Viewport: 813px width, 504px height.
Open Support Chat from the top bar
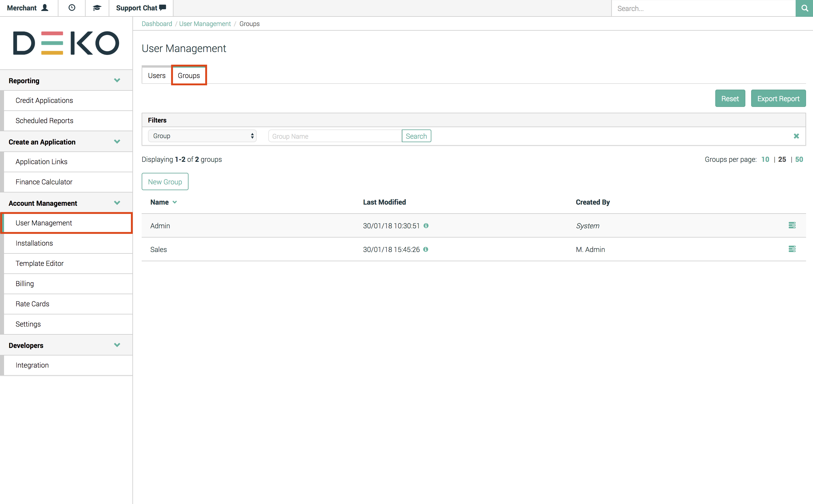click(141, 8)
